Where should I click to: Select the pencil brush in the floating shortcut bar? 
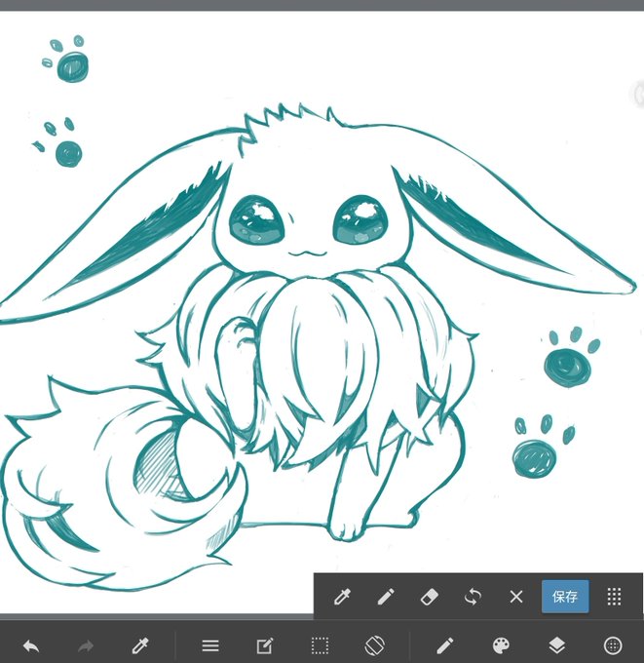coord(386,597)
